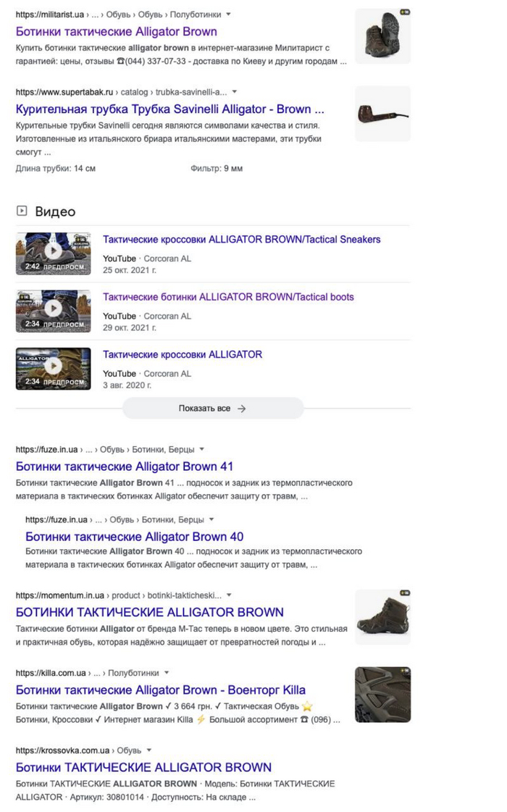Image resolution: width=507 pixels, height=812 pixels.
Task: Click the https://militarist.ua URL text
Action: (50, 14)
